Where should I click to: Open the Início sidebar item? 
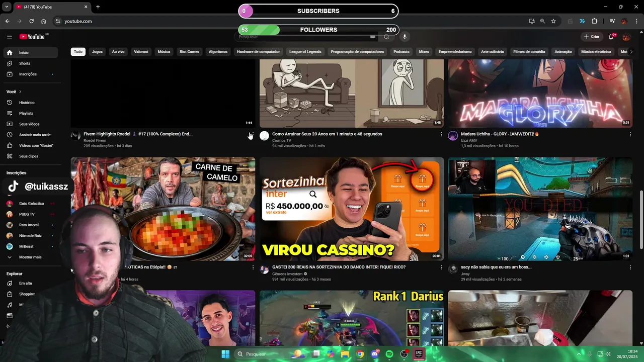[30, 52]
